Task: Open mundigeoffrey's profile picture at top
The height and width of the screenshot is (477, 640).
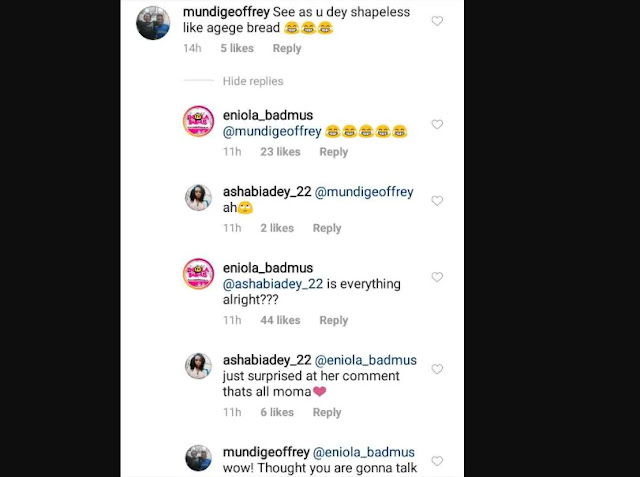Action: pos(153,23)
